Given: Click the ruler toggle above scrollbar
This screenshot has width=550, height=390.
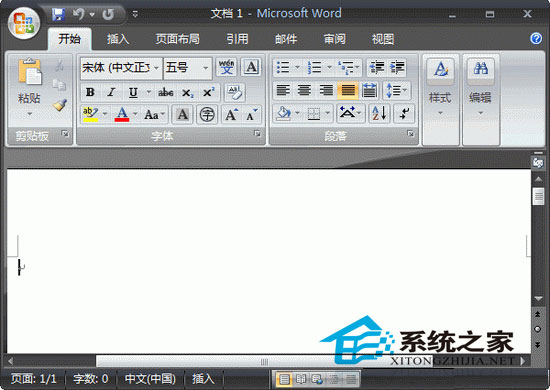Looking at the screenshot, I should tap(538, 162).
